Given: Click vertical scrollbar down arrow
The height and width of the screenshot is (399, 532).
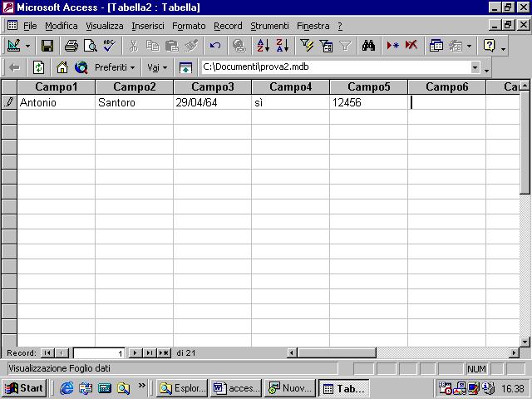Looking at the screenshot, I should click(x=525, y=342).
